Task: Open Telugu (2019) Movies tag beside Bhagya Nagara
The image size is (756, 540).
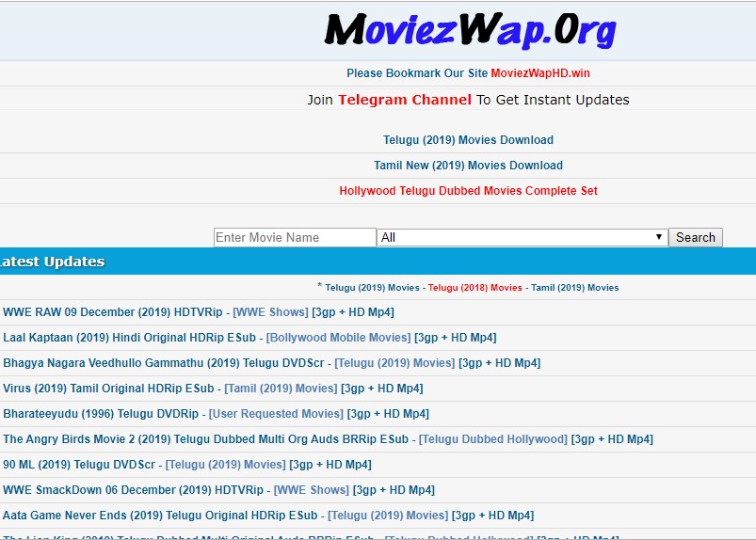Action: click(x=394, y=363)
